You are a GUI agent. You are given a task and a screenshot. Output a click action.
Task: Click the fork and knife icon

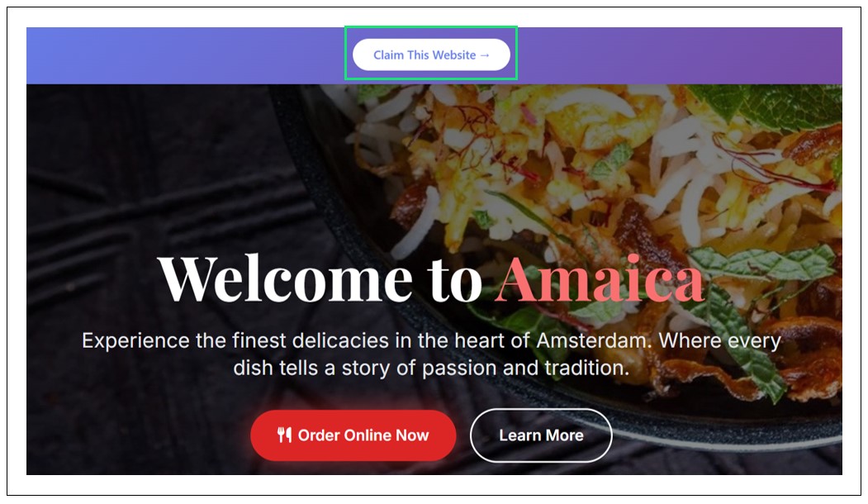click(285, 435)
